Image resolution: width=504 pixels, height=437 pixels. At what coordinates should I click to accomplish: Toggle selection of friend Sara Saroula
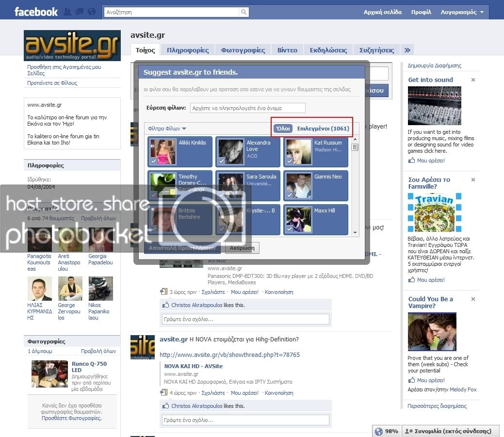tap(247, 186)
